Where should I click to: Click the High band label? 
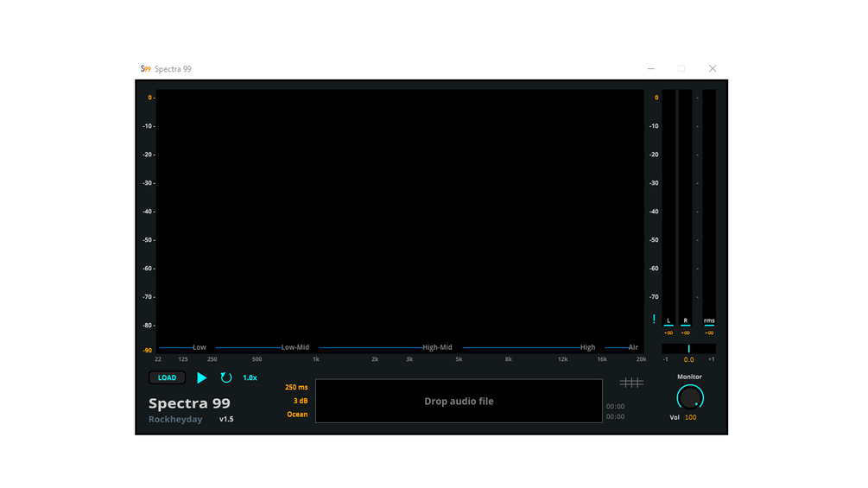587,347
